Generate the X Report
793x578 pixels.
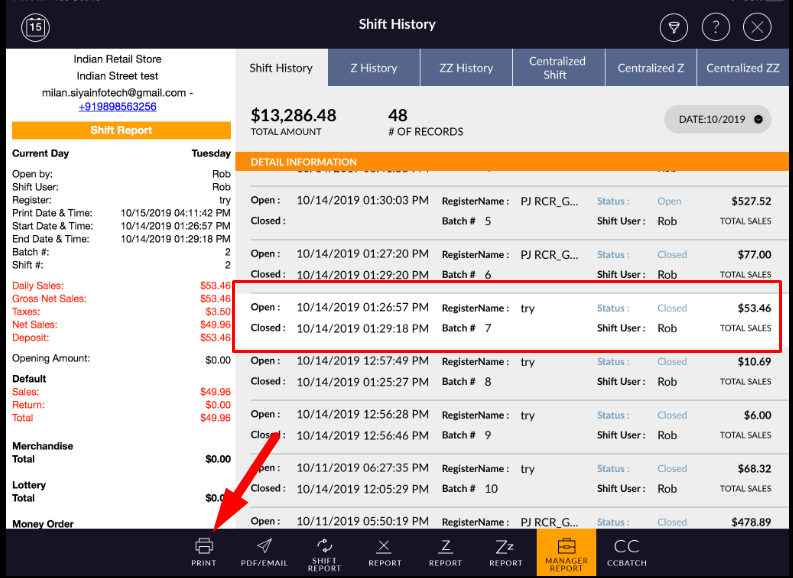(x=384, y=551)
